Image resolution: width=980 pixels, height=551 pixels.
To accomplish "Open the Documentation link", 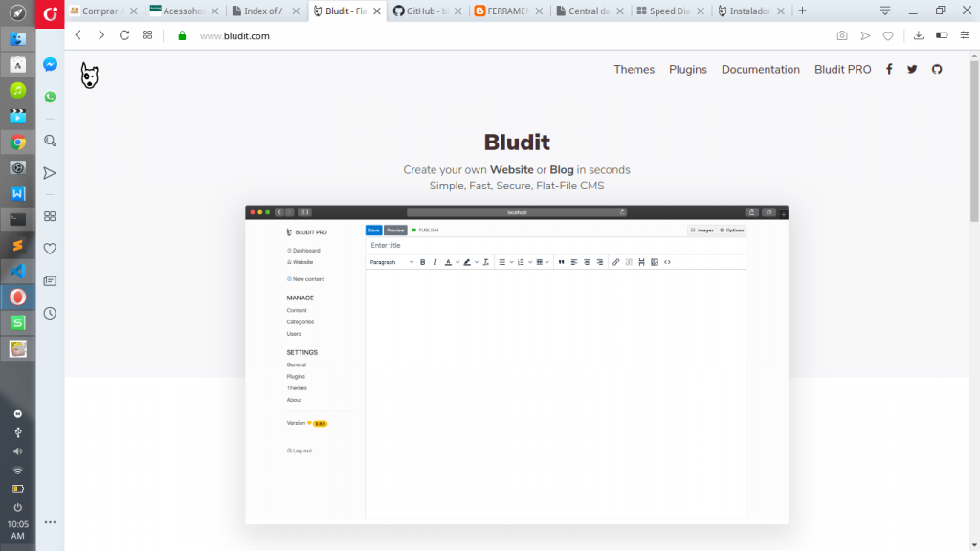I will pyautogui.click(x=761, y=69).
